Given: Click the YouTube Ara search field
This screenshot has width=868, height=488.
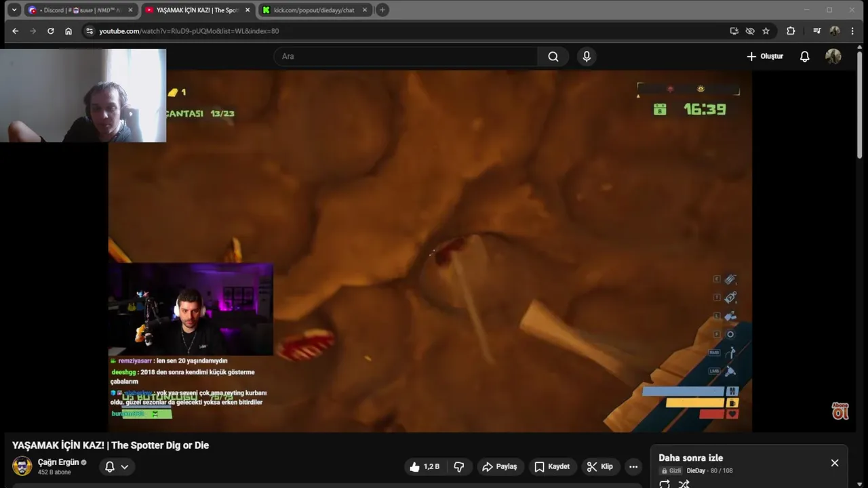Looking at the screenshot, I should tap(406, 56).
